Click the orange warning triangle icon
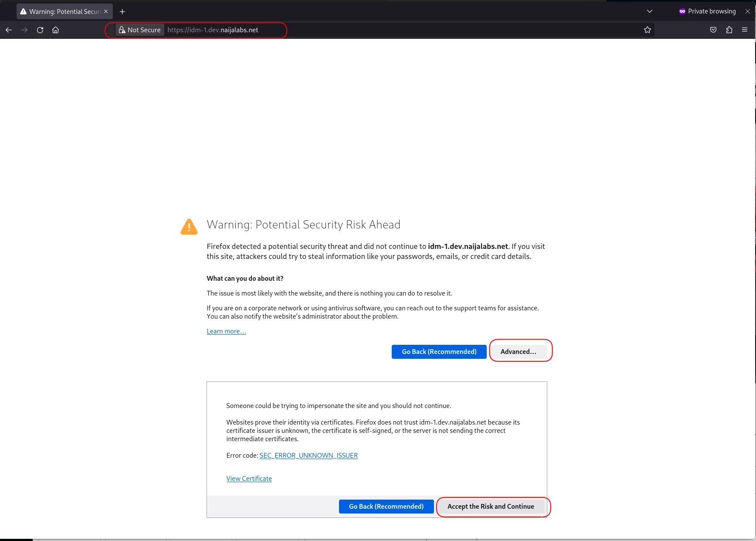Image resolution: width=756 pixels, height=541 pixels. click(189, 227)
